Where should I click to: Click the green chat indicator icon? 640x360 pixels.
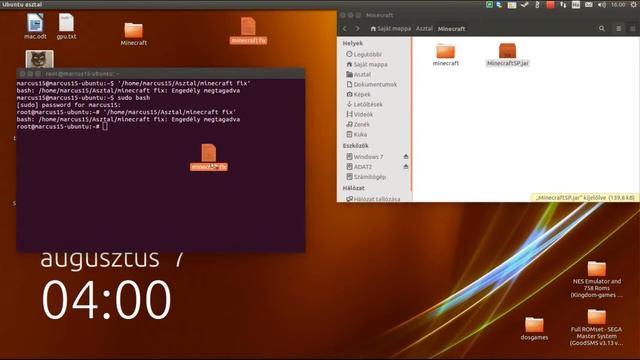pyautogui.click(x=489, y=4)
